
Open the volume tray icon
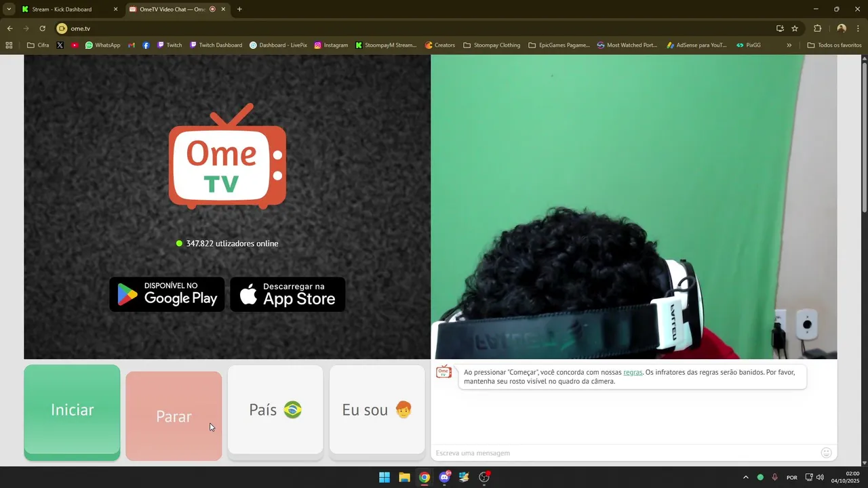[x=820, y=477]
